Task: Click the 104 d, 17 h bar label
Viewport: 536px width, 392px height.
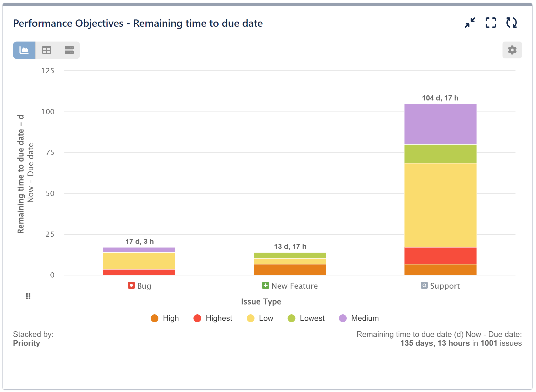Action: [x=440, y=98]
